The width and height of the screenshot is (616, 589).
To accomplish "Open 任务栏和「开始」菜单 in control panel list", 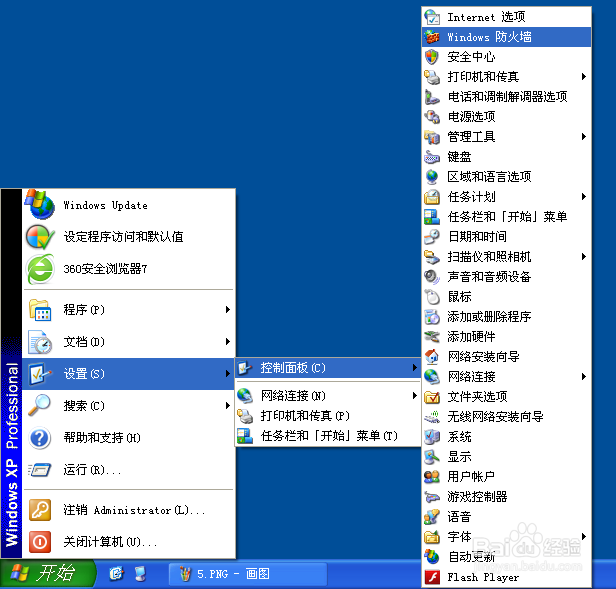I will click(506, 217).
